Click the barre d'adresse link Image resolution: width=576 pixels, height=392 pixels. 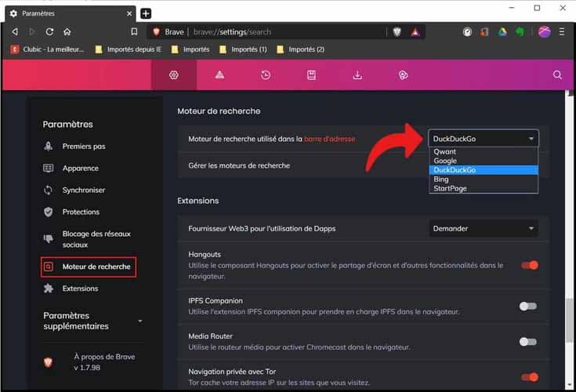point(329,139)
